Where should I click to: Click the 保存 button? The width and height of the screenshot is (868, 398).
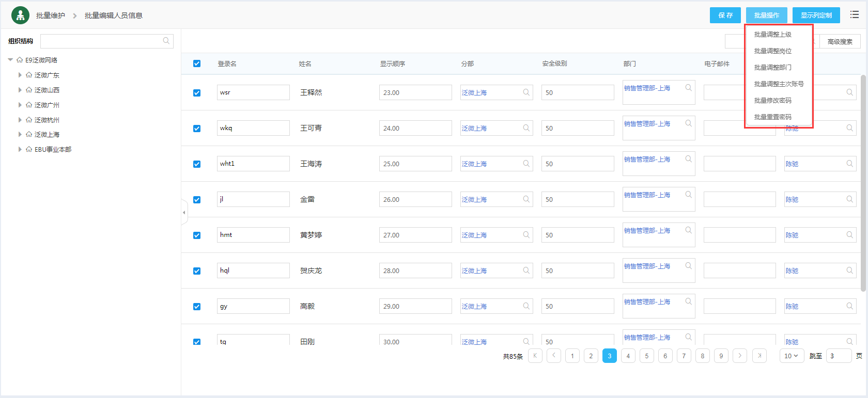[x=725, y=15]
